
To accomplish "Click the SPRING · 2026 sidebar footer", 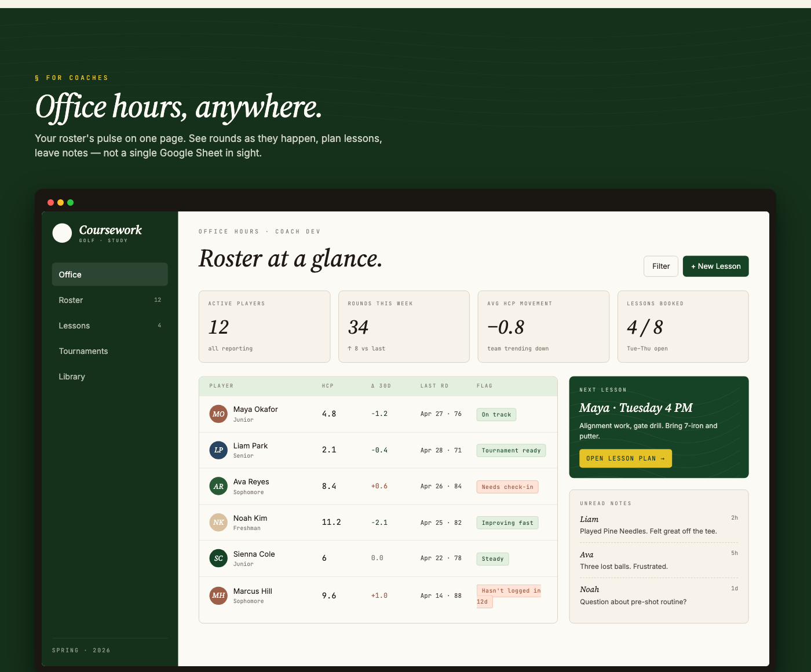I will [x=81, y=651].
